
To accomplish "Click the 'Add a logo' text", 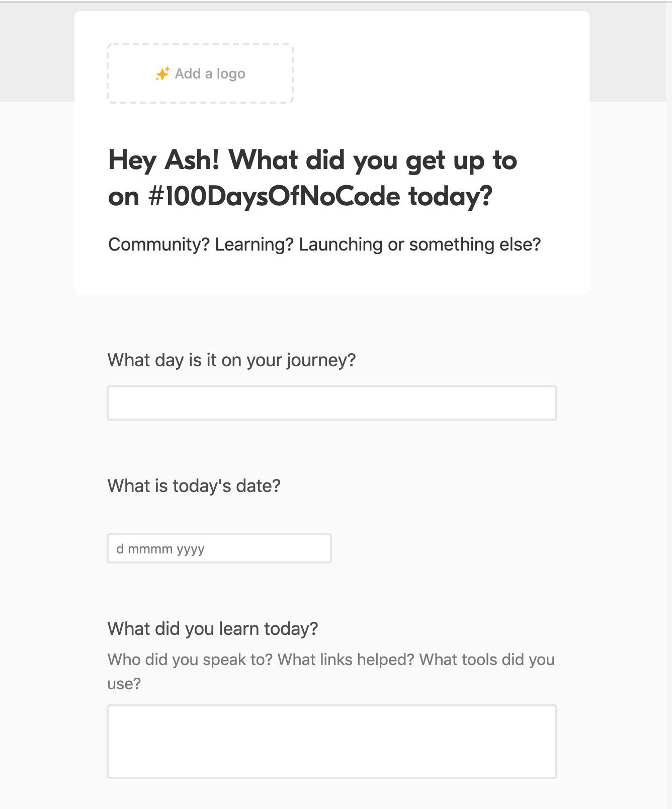I will point(210,74).
